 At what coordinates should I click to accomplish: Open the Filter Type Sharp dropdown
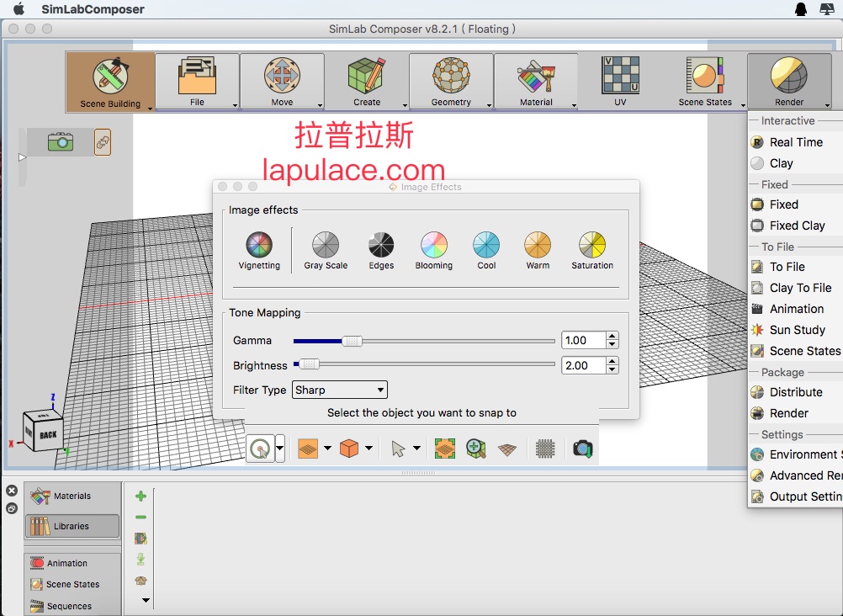(x=339, y=390)
